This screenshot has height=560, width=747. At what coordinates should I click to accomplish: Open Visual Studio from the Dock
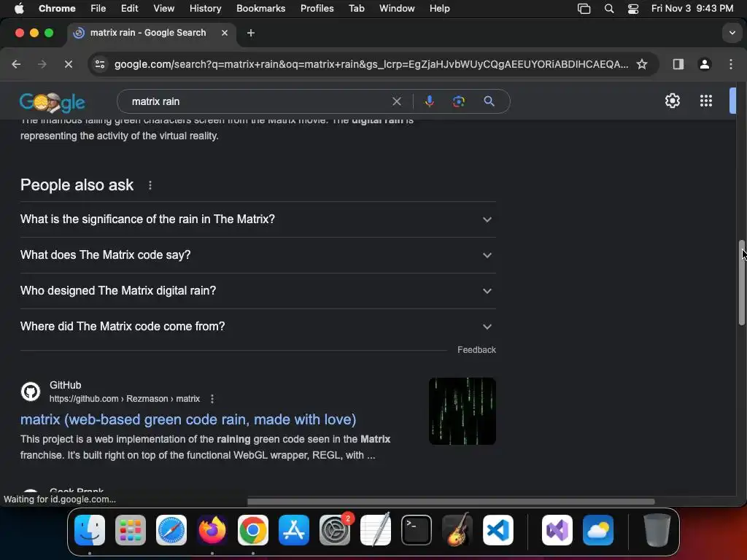(557, 530)
